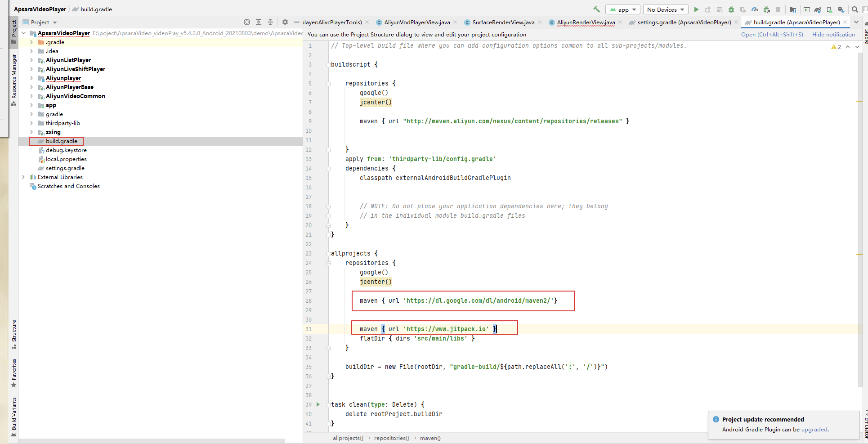Click Expand All icon in Project panel
Viewport: 868px width, 444px height.
[259, 22]
